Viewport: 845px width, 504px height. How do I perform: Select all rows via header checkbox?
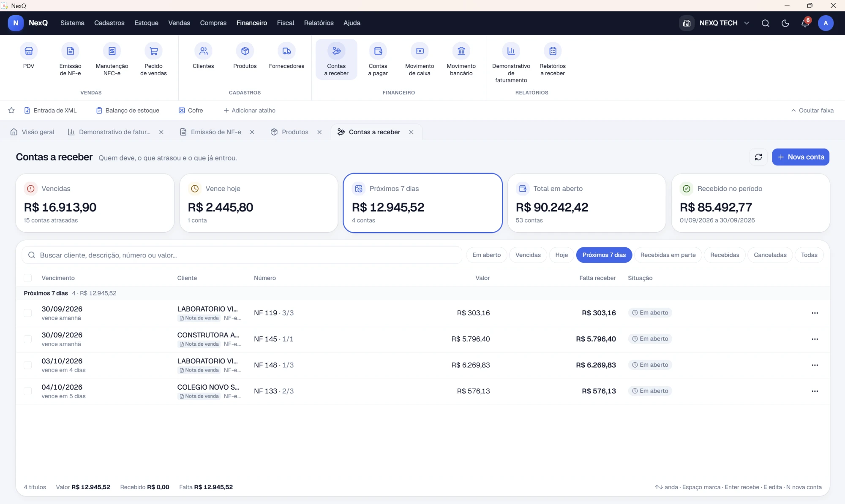coord(28,278)
